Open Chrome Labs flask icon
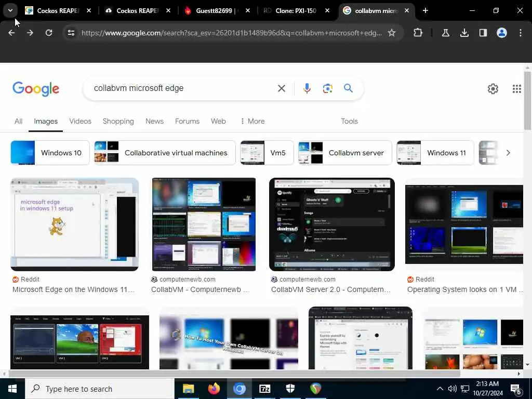 [445, 33]
